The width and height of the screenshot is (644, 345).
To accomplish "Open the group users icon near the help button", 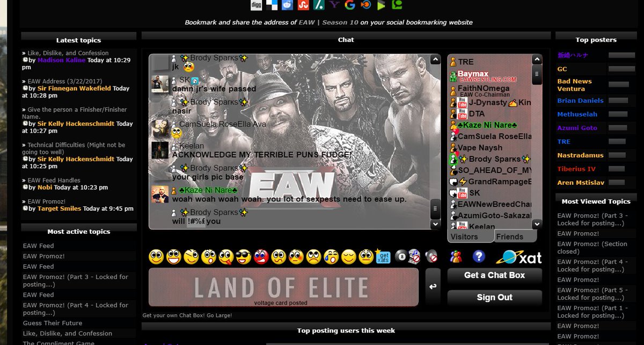I will click(456, 257).
